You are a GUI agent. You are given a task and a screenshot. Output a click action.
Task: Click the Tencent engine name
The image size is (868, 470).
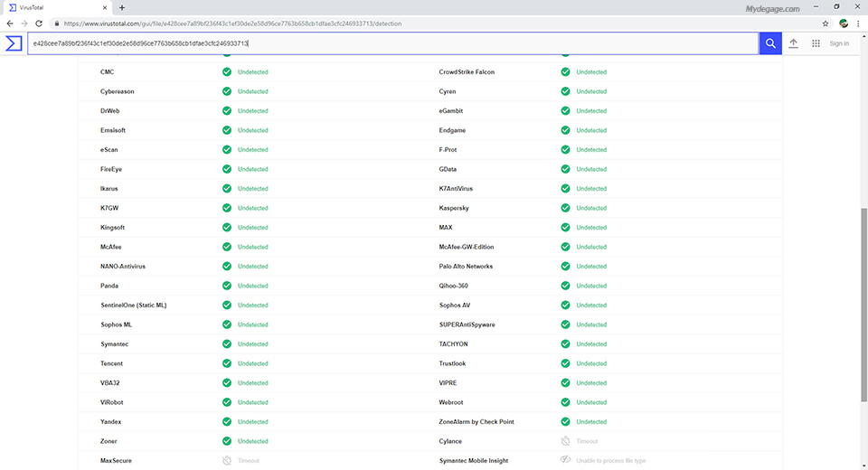[112, 363]
